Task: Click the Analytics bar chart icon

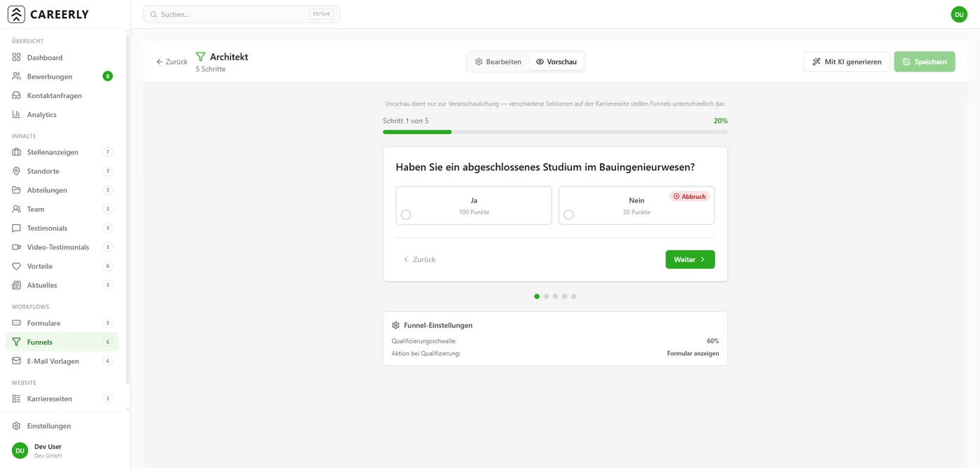Action: [17, 114]
